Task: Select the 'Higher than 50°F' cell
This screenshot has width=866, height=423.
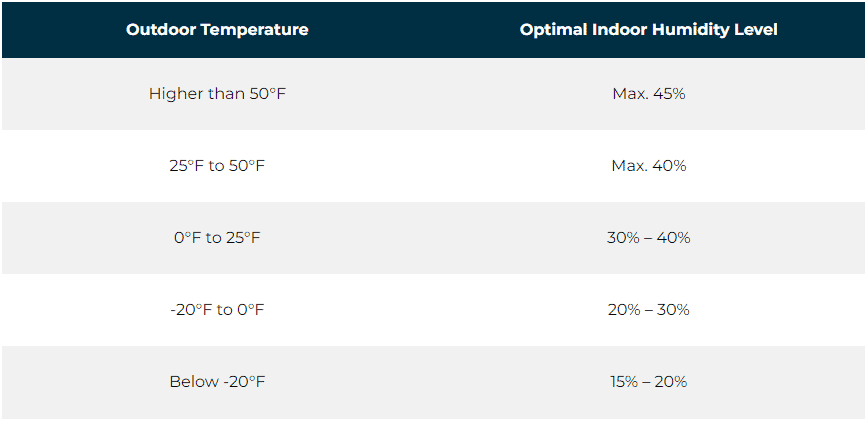Action: point(217,94)
